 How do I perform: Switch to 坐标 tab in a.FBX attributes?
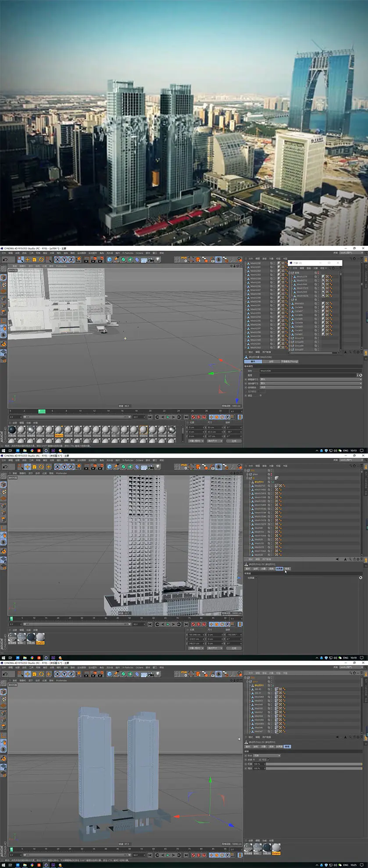tap(271, 361)
